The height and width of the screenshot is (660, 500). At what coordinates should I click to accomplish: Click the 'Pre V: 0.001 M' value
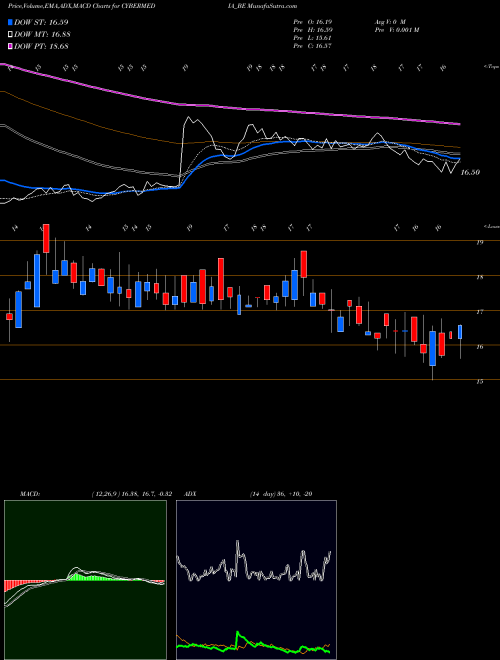pos(396,29)
